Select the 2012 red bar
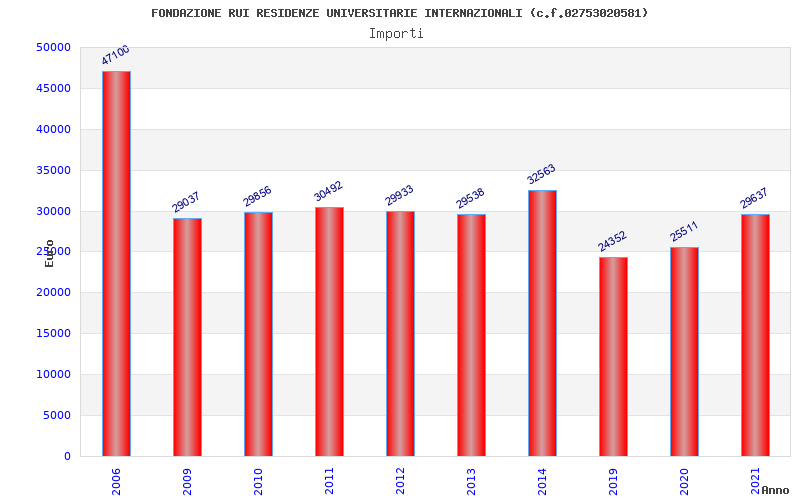This screenshot has width=800, height=500. point(401,334)
